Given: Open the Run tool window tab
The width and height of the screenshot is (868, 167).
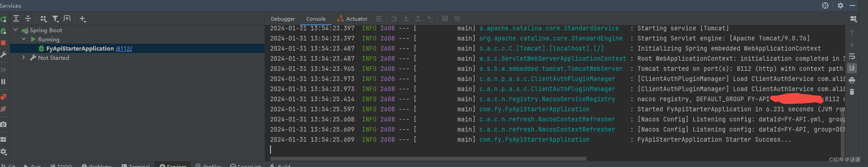Looking at the screenshot, I should coord(33,165).
